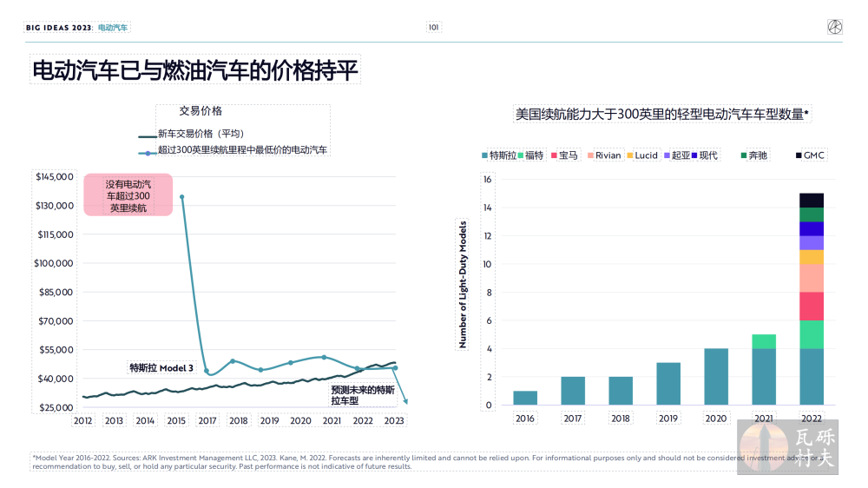Click the 2018 label under bar chart
Screen dimensions: 868x488
pyautogui.click(x=620, y=419)
